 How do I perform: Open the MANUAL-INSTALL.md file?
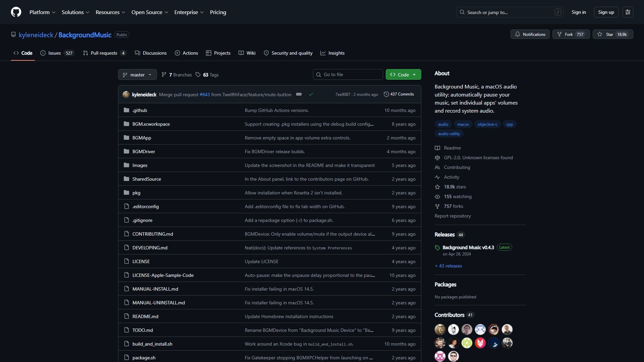[x=155, y=289]
